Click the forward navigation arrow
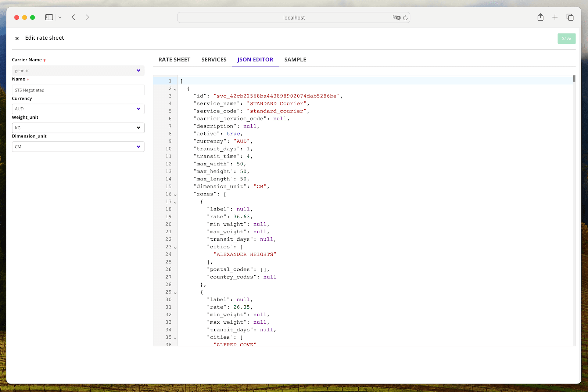Viewport: 588px width, 392px height. tap(87, 17)
